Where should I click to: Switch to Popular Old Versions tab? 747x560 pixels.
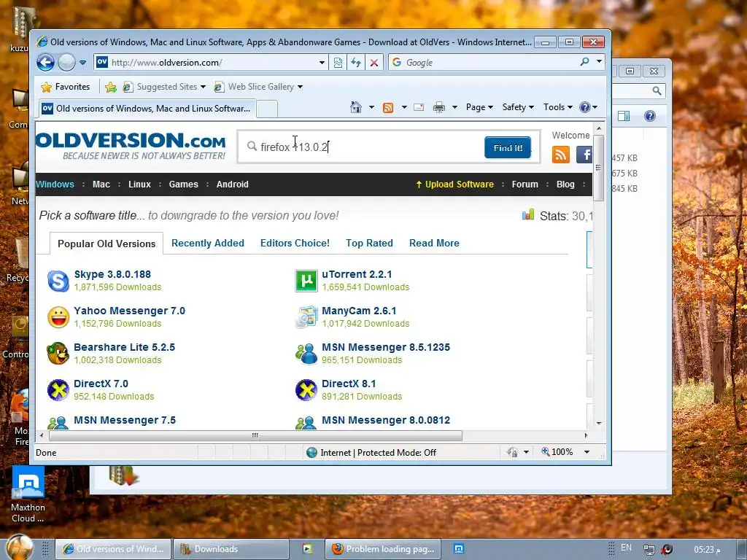107,244
